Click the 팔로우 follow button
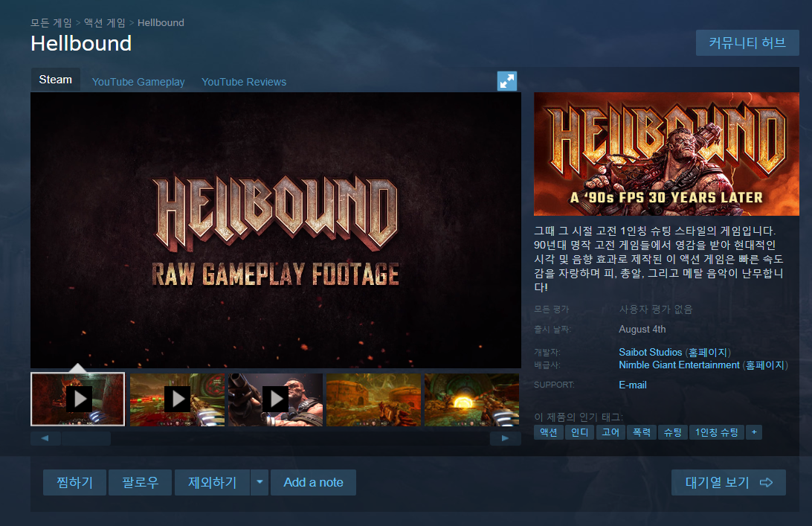The height and width of the screenshot is (526, 812). point(140,482)
